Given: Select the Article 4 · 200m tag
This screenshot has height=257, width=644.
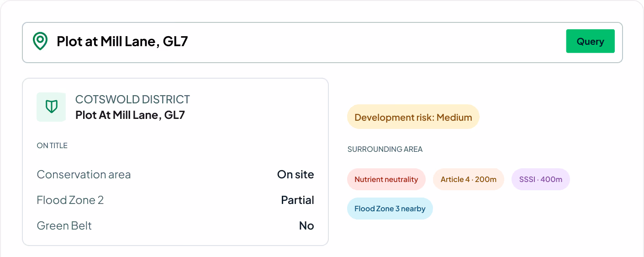Looking at the screenshot, I should click(x=468, y=179).
